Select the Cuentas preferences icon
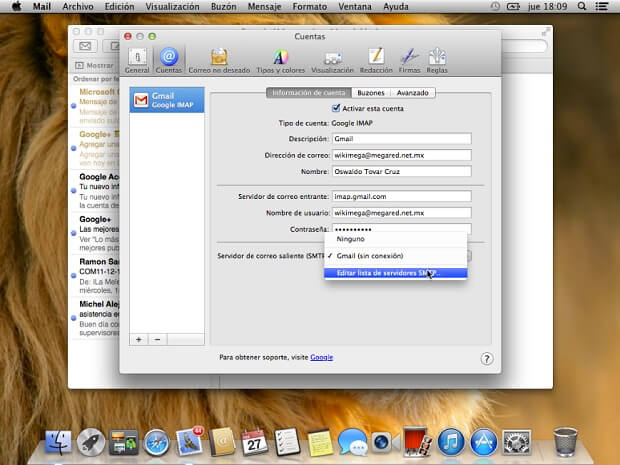The image size is (620, 465). 168,61
